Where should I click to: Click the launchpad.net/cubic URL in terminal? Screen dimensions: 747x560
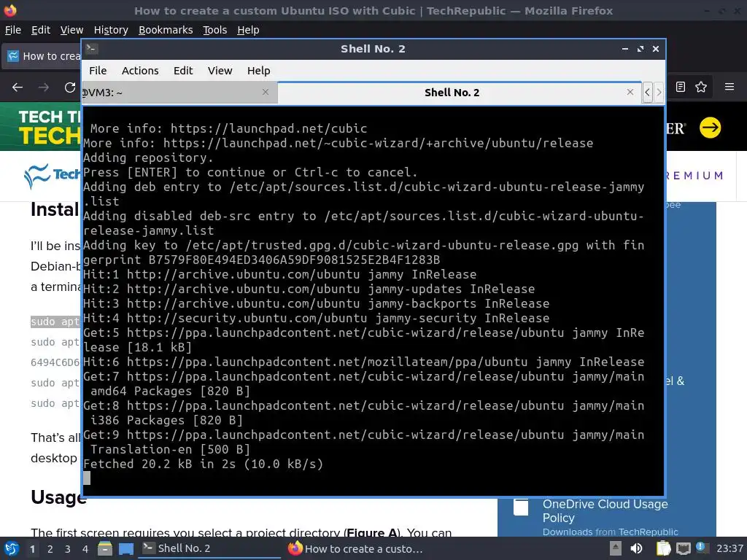pos(268,128)
